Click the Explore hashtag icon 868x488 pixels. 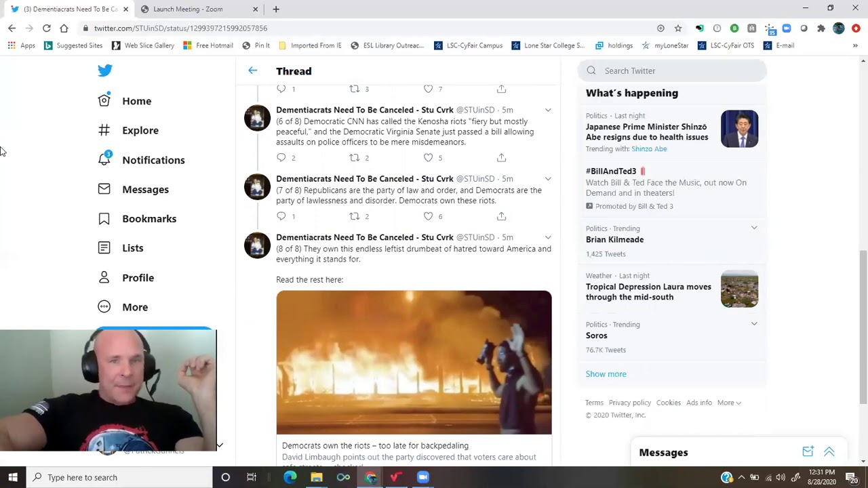point(104,130)
